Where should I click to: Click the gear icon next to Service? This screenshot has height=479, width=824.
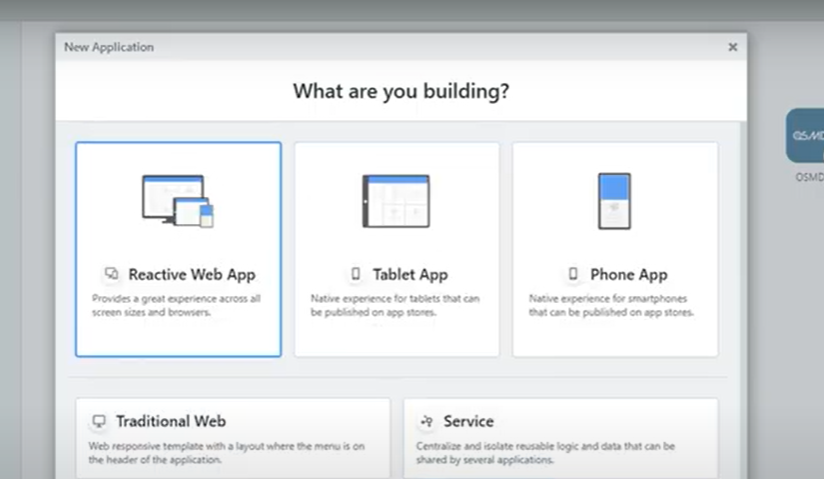click(x=427, y=422)
